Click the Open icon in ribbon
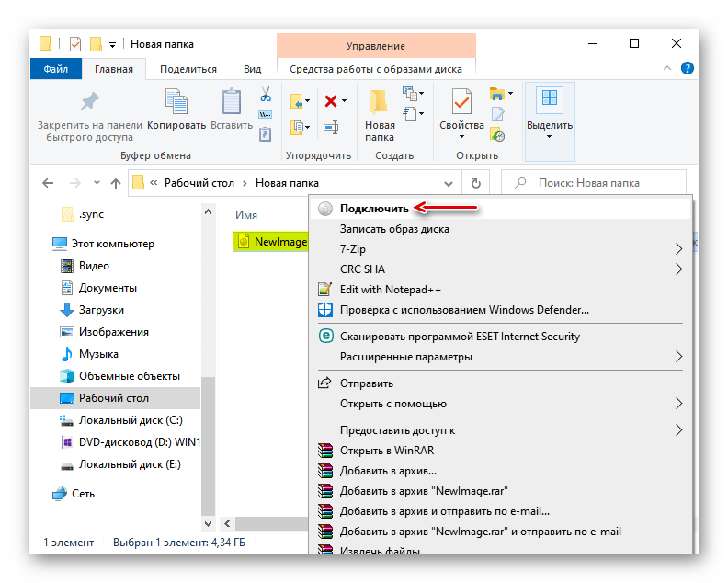 496,94
